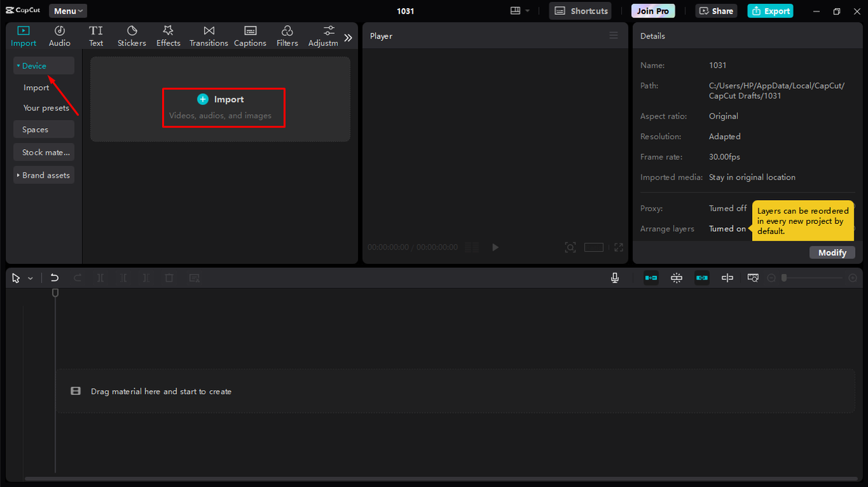Open the Captions tab
The image size is (868, 487).
click(250, 37)
